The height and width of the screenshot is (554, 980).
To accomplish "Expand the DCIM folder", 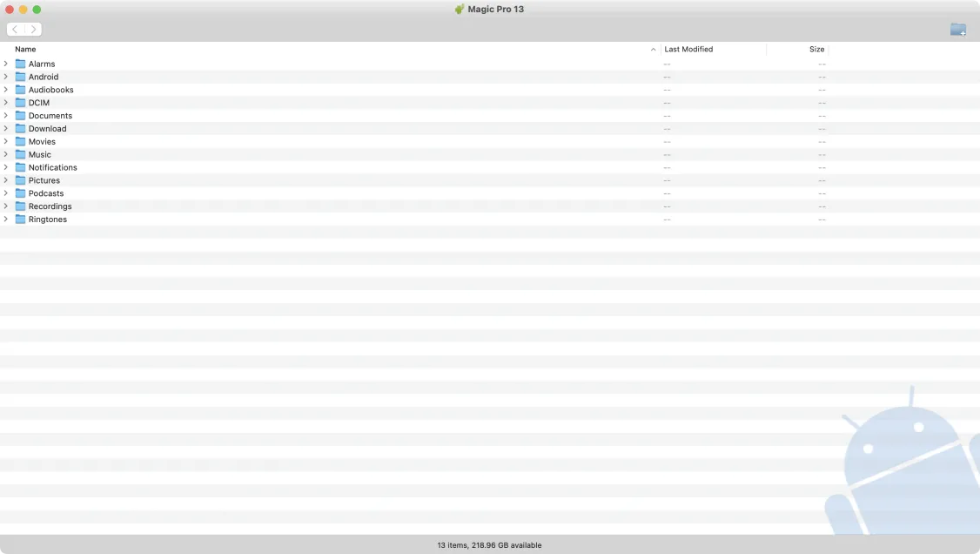I will pyautogui.click(x=5, y=103).
